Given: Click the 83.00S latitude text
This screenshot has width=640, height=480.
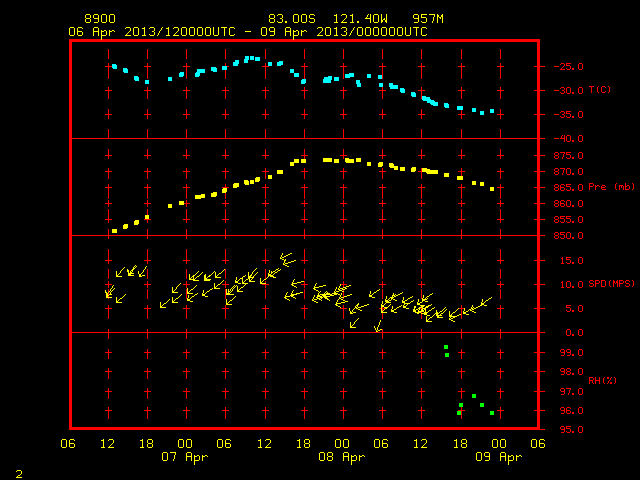Looking at the screenshot, I should (x=292, y=19).
